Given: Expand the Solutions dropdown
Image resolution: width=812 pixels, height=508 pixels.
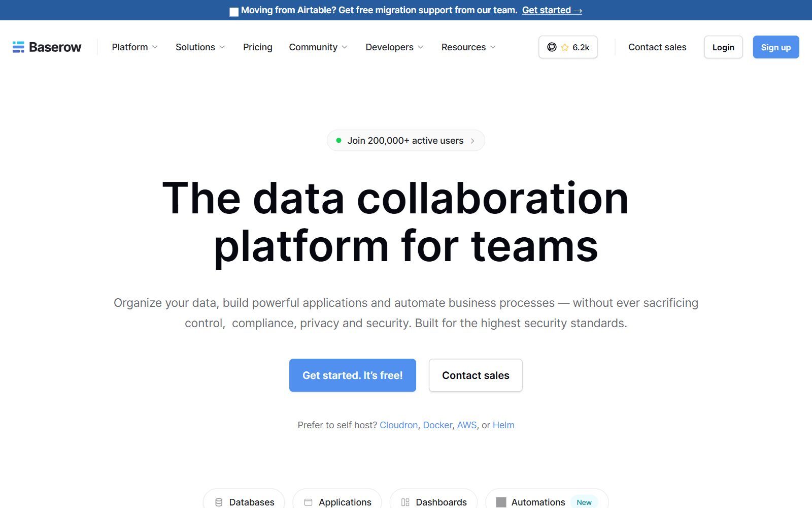Looking at the screenshot, I should point(200,47).
